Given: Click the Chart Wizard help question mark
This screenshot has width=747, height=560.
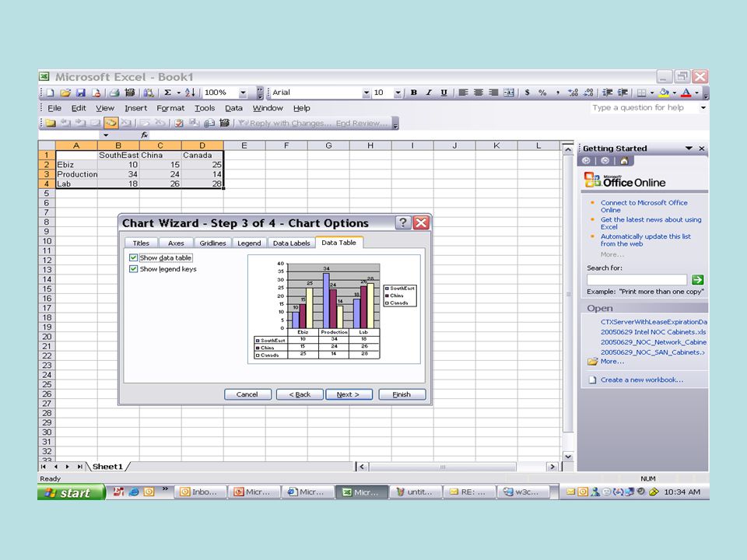Looking at the screenshot, I should click(x=402, y=222).
